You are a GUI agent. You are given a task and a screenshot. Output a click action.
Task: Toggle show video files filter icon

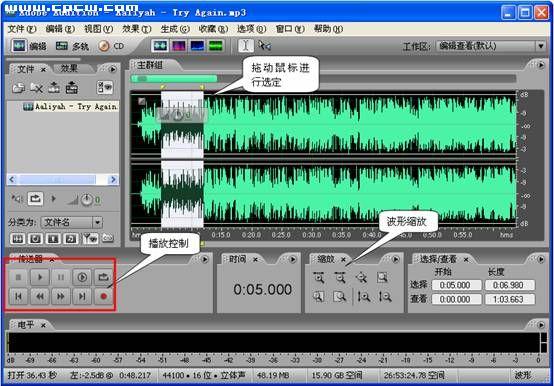pyautogui.click(x=53, y=239)
